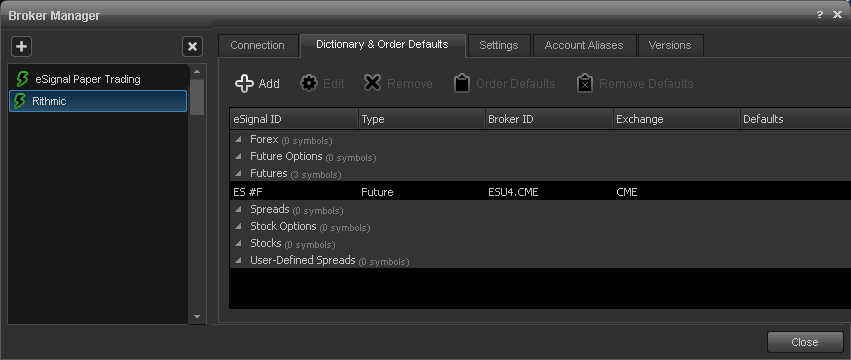This screenshot has height=360, width=851.
Task: Click the green Rithmic broker icon
Action: click(x=19, y=101)
